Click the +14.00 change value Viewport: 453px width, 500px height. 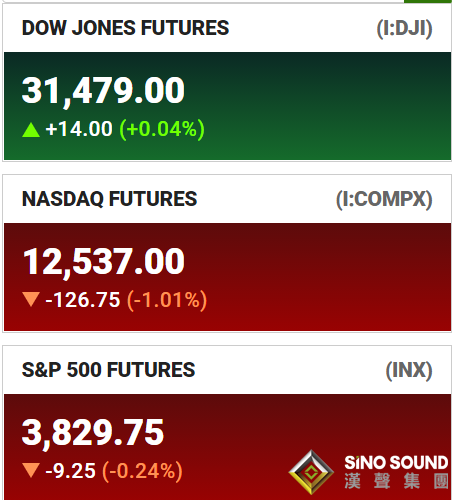click(x=79, y=129)
